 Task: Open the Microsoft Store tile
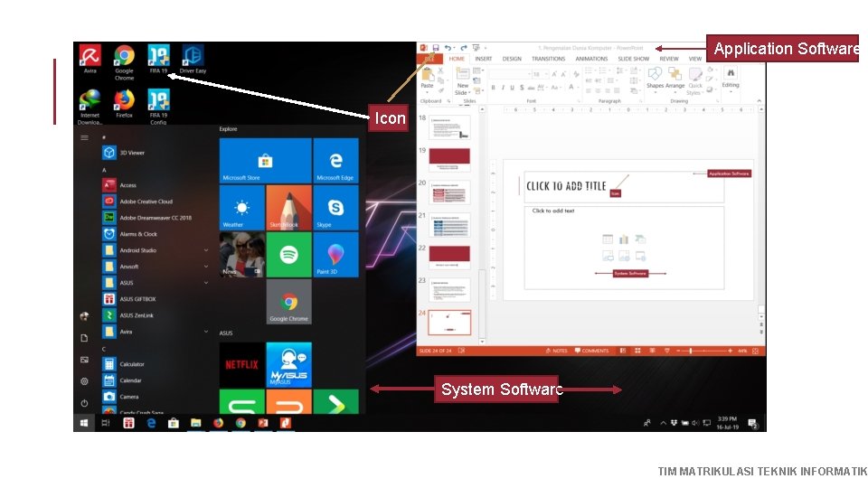265,161
